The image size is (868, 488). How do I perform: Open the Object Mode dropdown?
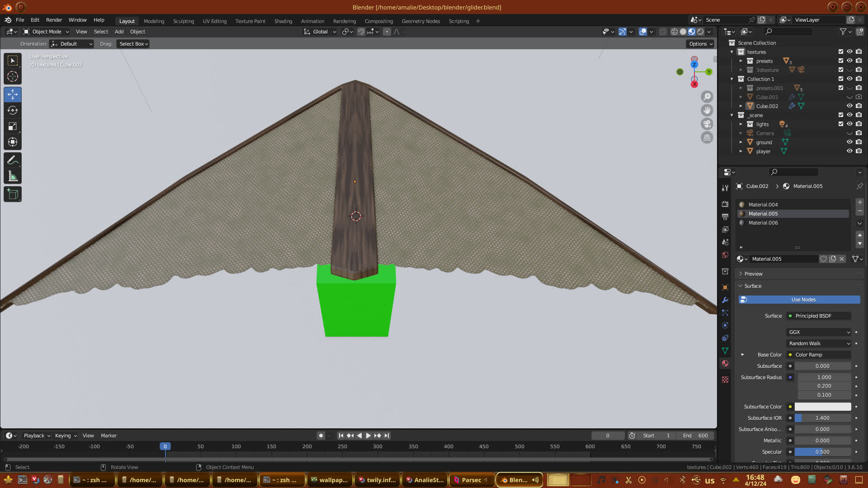tap(46, 32)
